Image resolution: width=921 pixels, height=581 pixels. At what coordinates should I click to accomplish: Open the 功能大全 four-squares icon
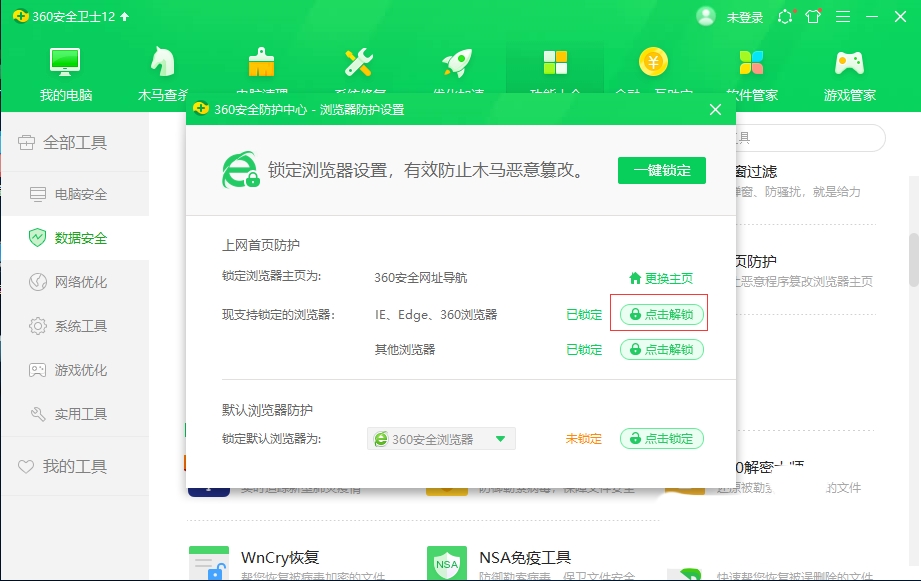(555, 62)
